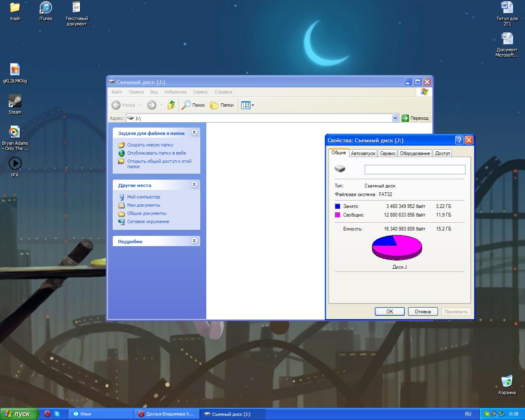Viewport: 525px width, 420px height.
Task: Open Общие документы link
Action: (x=147, y=213)
